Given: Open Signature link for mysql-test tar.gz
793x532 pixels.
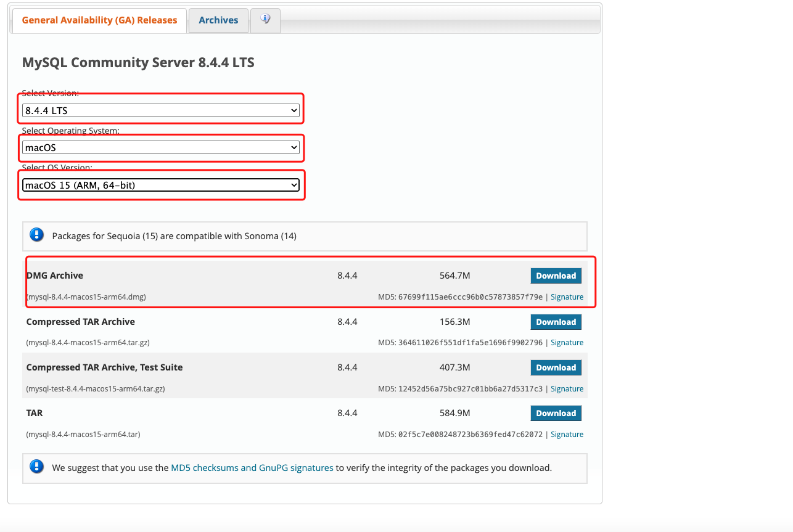Looking at the screenshot, I should [x=567, y=389].
